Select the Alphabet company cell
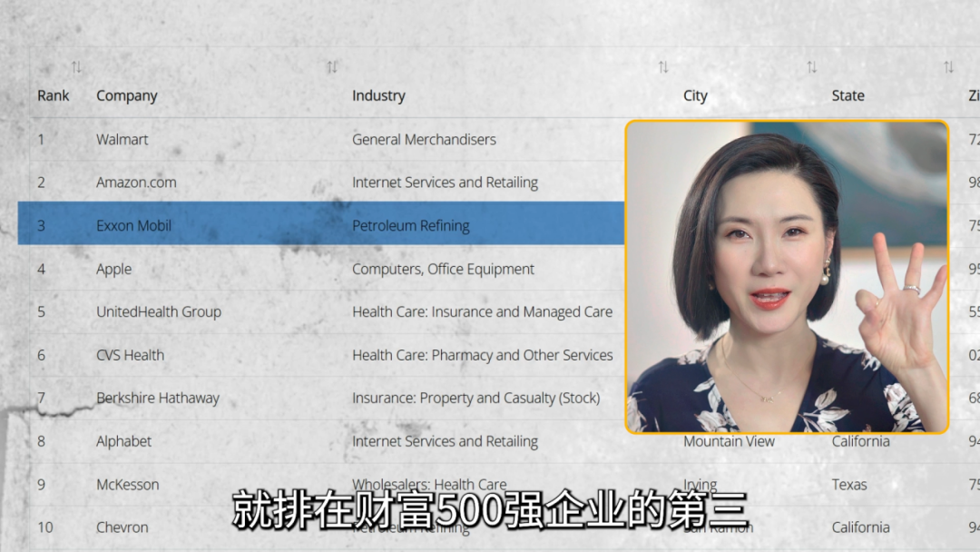The width and height of the screenshot is (980, 552). [123, 441]
